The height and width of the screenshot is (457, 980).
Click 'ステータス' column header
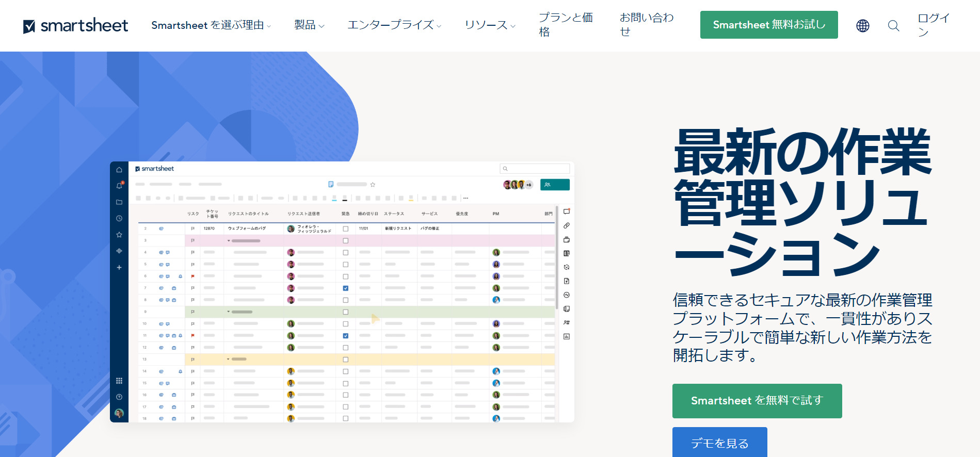point(394,214)
